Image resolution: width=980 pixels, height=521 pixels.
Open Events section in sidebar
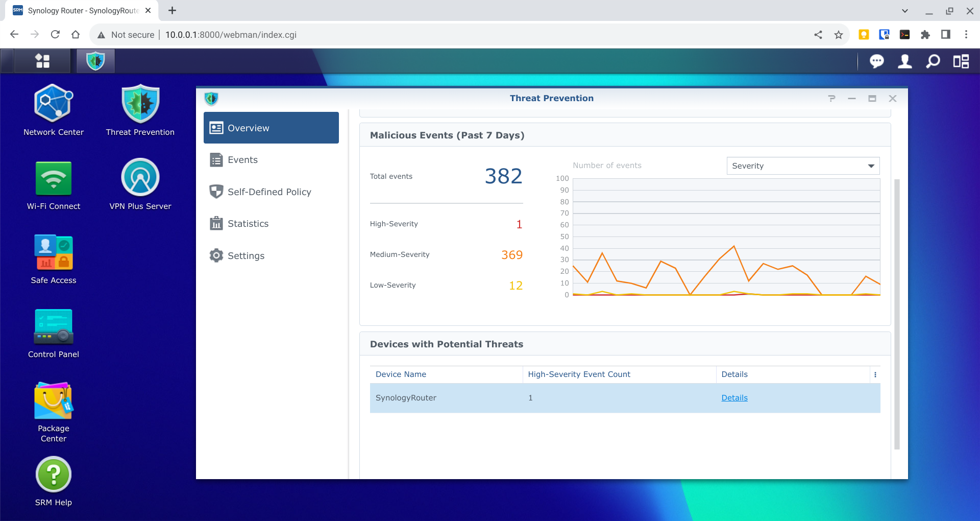(x=271, y=160)
